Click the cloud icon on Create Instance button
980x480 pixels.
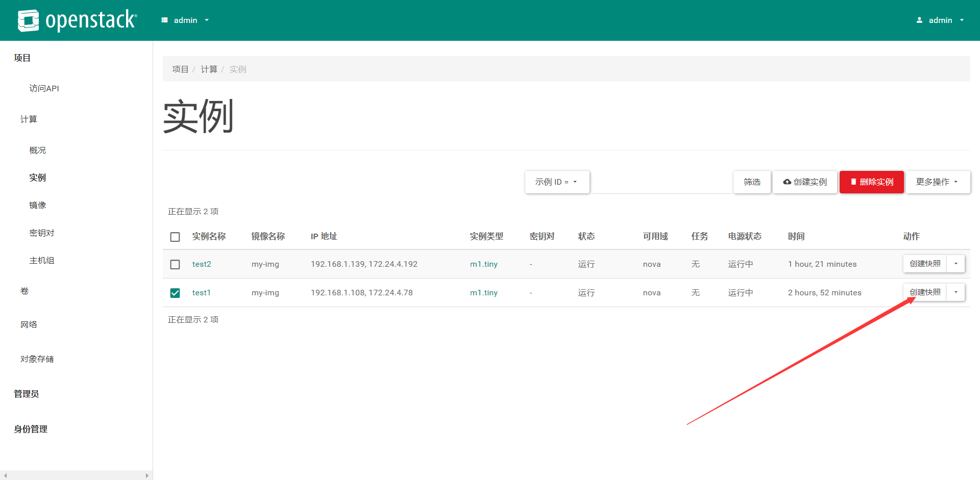click(x=787, y=182)
